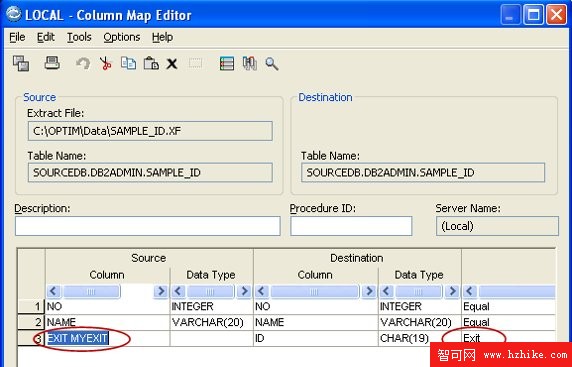Select row header number 1
Viewport: 572px width, 367px height.
point(31,306)
